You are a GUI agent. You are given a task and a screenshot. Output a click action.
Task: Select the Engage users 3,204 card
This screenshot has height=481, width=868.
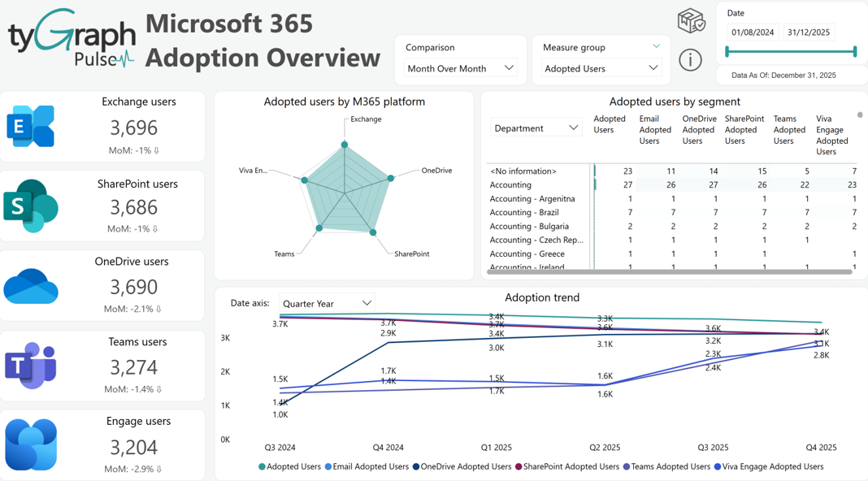pos(102,445)
